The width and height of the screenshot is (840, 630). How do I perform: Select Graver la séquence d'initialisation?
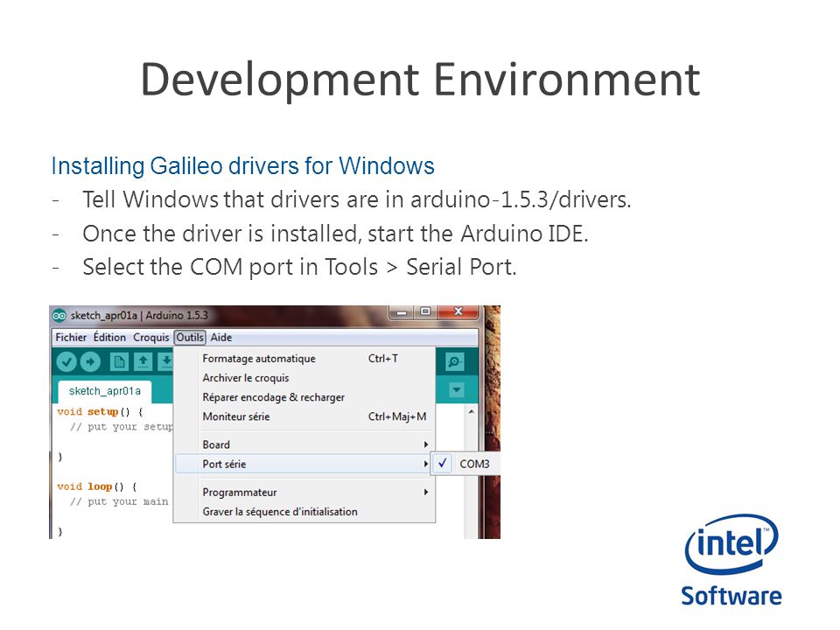pyautogui.click(x=304, y=512)
